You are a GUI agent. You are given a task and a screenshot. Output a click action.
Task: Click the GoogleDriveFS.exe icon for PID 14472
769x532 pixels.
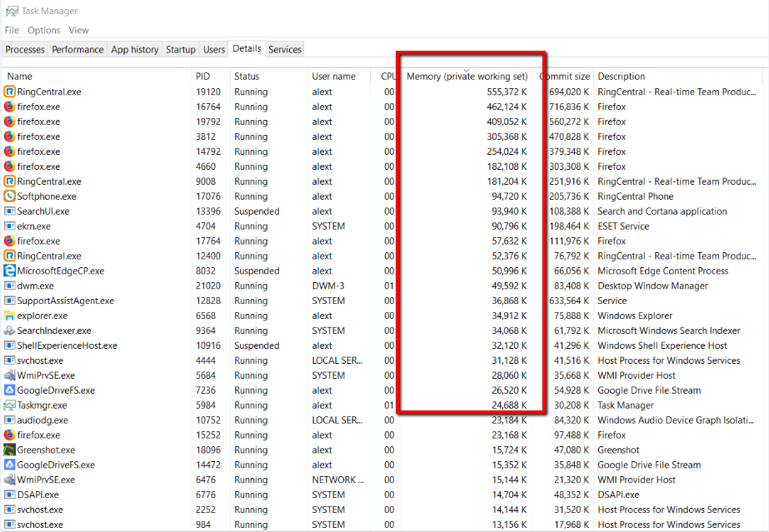(9, 465)
